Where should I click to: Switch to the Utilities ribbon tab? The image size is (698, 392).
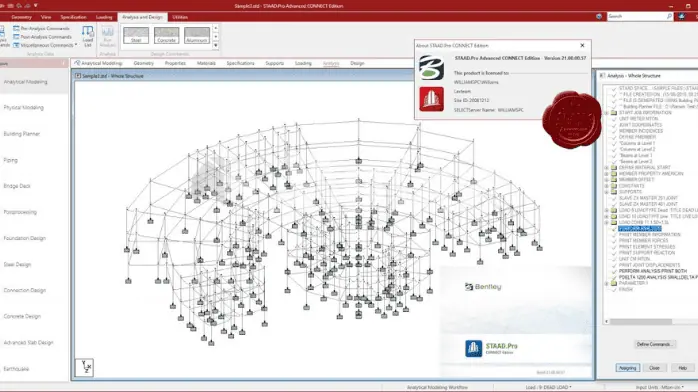pos(180,17)
